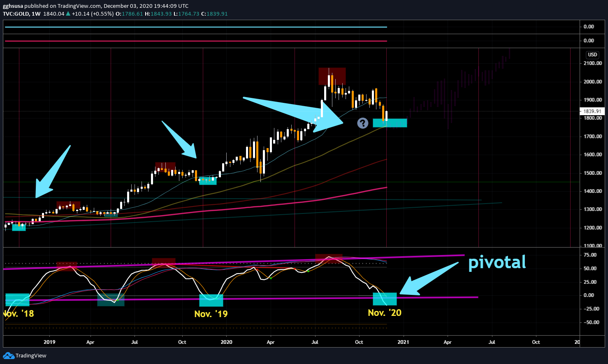Screen dimensions: 608x364
Task: Click the 1700.00 price axis label
Action: coord(593,136)
